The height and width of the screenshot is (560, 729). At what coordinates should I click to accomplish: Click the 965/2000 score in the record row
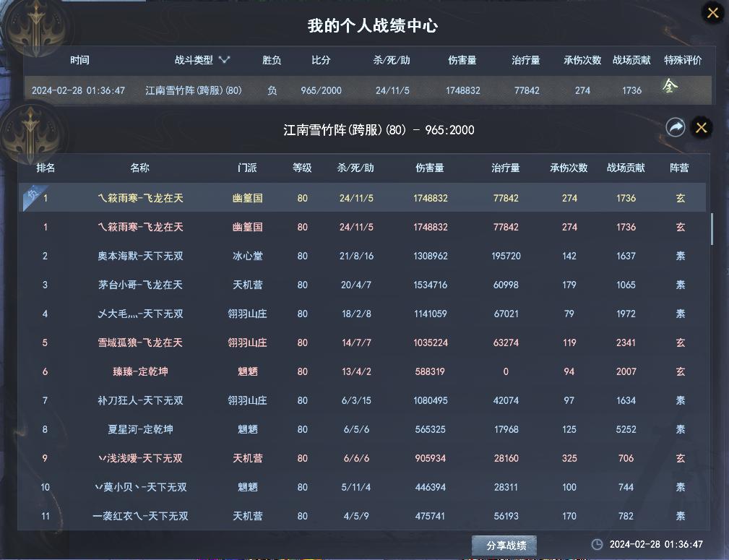pos(321,90)
